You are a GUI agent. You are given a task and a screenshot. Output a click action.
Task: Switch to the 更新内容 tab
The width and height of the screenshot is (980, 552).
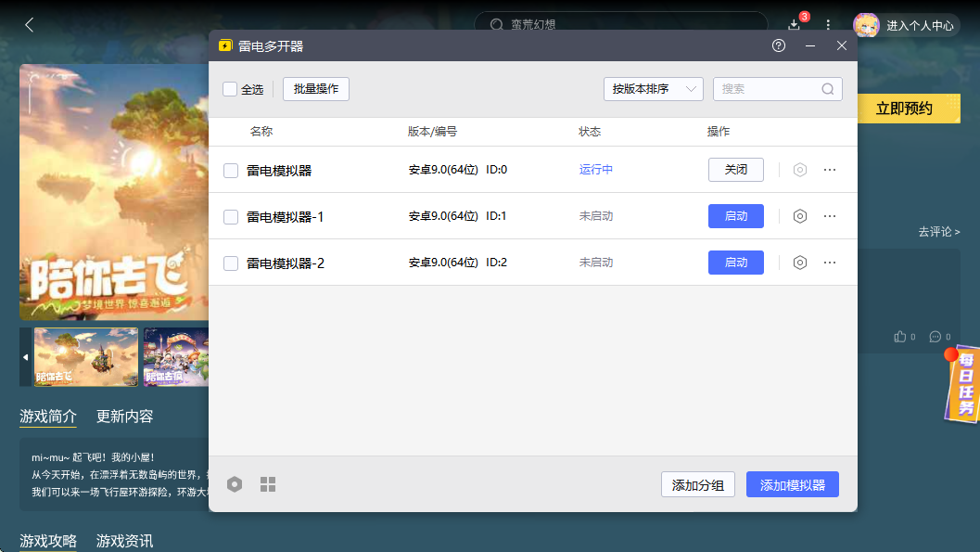coord(126,416)
